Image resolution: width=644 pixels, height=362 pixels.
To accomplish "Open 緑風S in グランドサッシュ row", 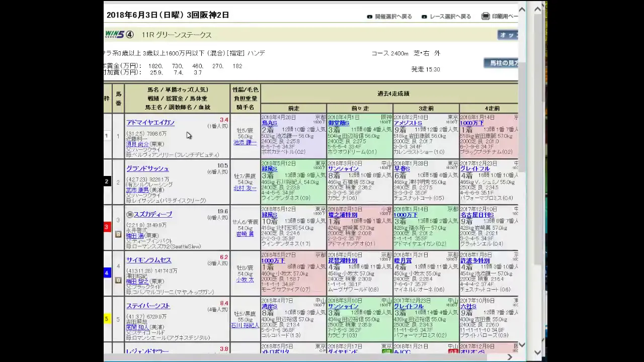I will pos(270,169).
